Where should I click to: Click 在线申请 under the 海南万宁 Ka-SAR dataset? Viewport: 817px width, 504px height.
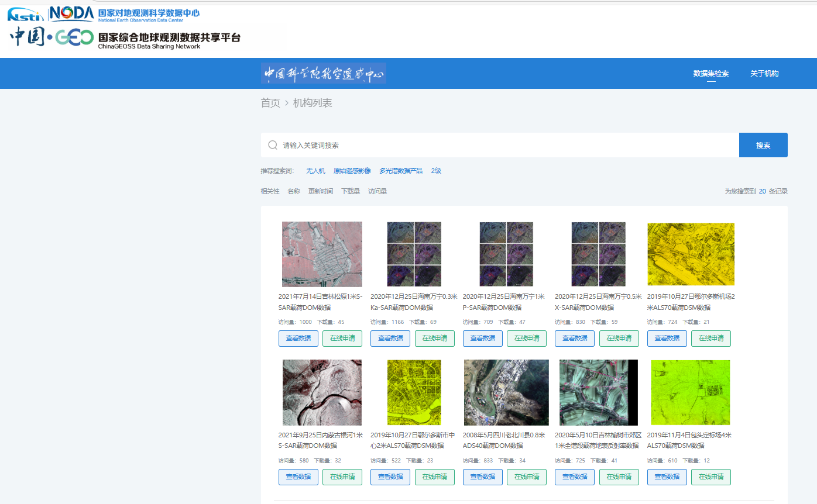coord(434,338)
